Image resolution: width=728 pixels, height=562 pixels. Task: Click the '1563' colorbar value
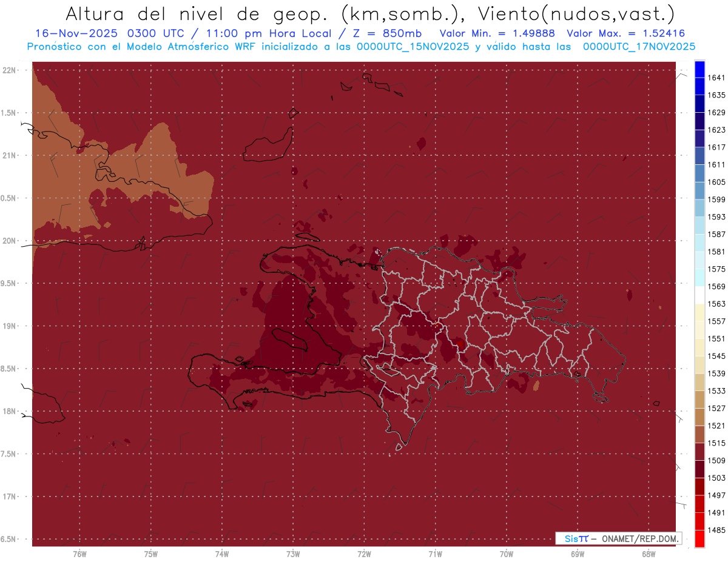tap(716, 304)
